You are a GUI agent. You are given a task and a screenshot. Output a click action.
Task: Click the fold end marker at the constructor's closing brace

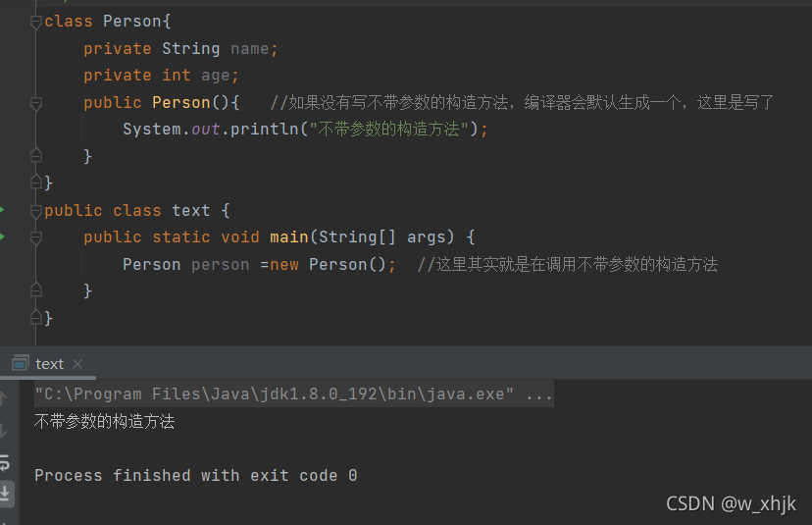click(x=35, y=155)
